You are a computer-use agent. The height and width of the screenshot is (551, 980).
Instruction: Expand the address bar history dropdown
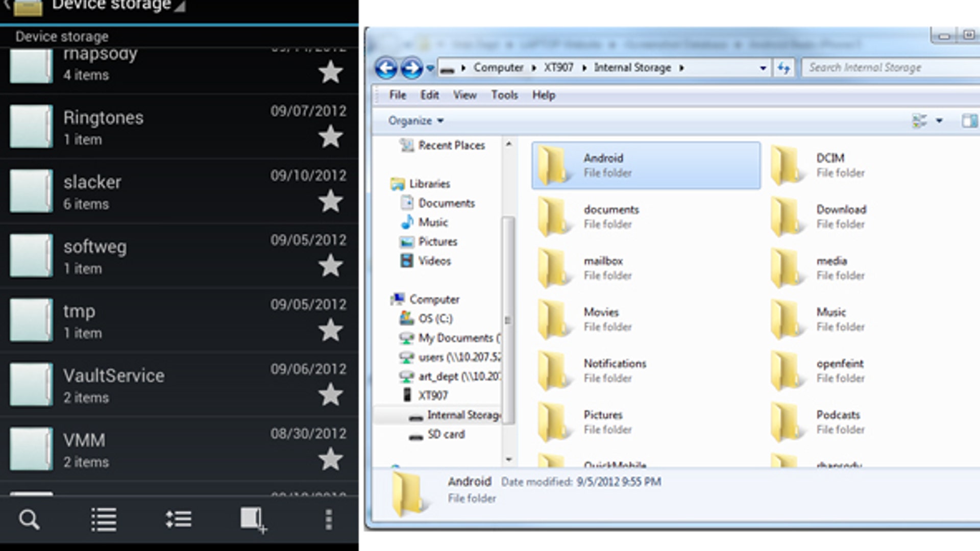763,68
